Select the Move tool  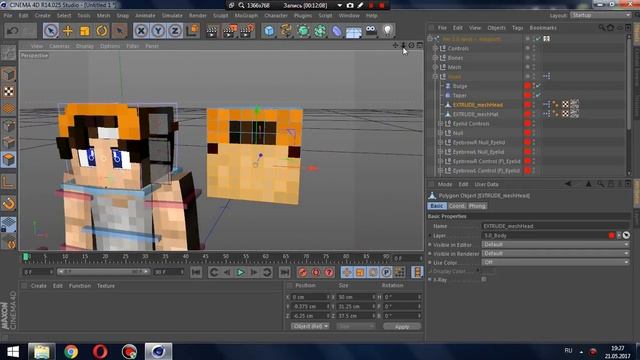point(68,31)
